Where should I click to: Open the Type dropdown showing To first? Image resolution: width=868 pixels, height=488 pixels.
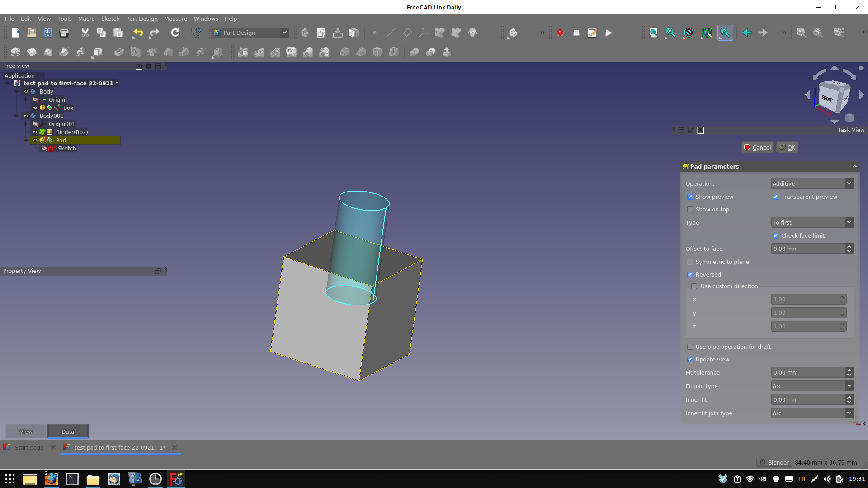[x=812, y=222]
